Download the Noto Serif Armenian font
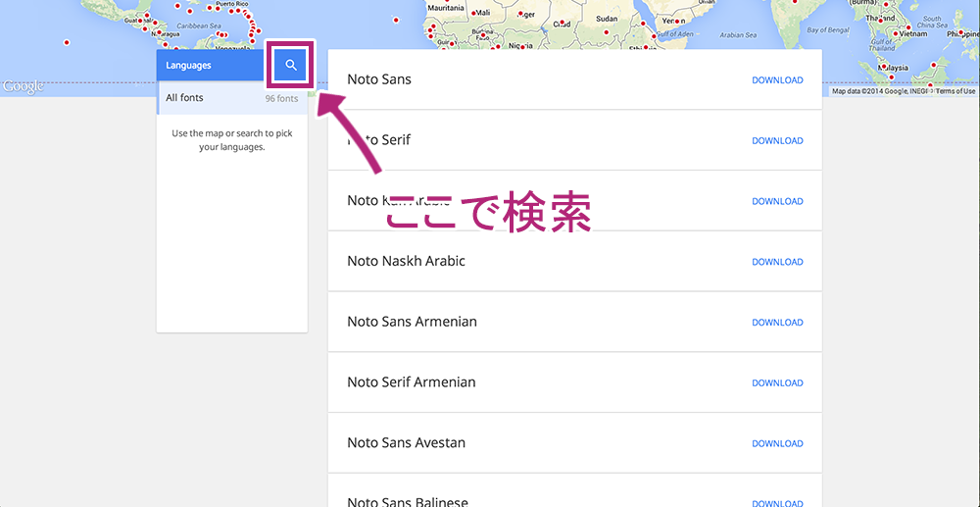This screenshot has width=980, height=507. tap(777, 383)
